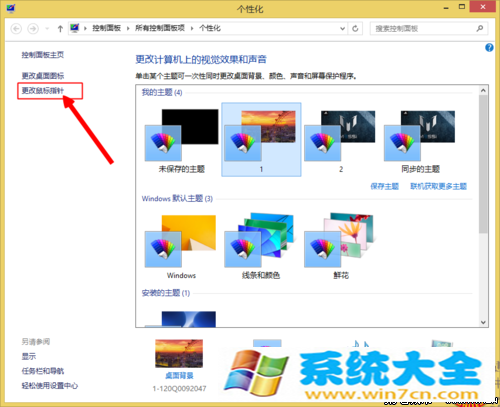Screen dimensions: 500x407
Task: Click 桌面背景 link text
Action: click(x=179, y=376)
